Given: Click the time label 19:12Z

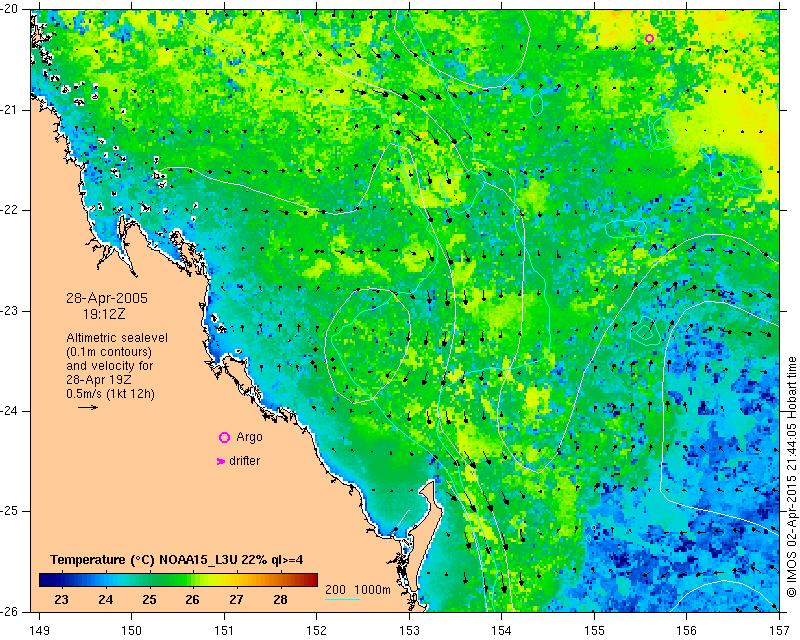Looking at the screenshot, I should tap(104, 314).
